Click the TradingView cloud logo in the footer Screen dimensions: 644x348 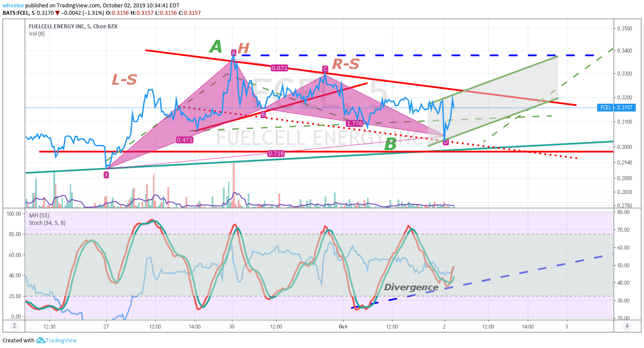click(40, 341)
